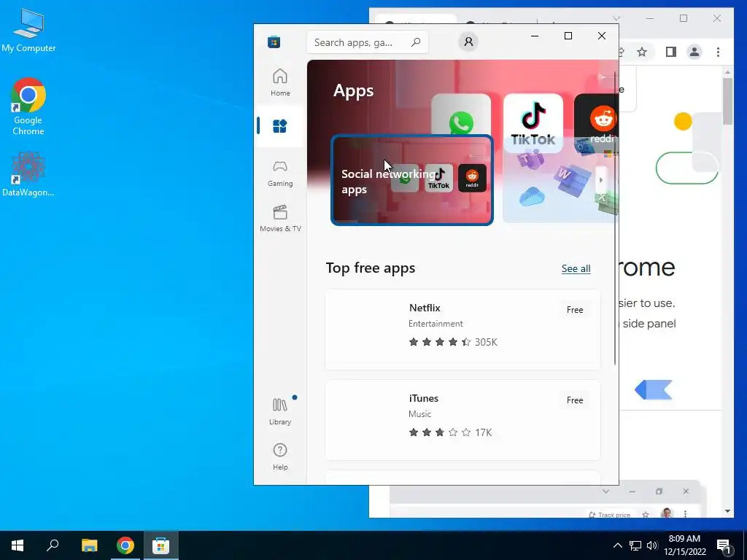Close the Microsoft Store window
Viewport: 747px width, 560px height.
point(602,36)
